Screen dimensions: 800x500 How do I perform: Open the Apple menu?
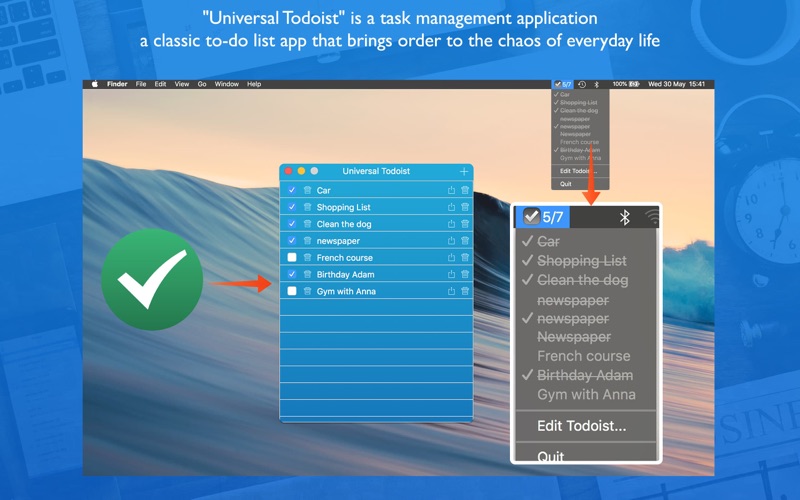[95, 84]
